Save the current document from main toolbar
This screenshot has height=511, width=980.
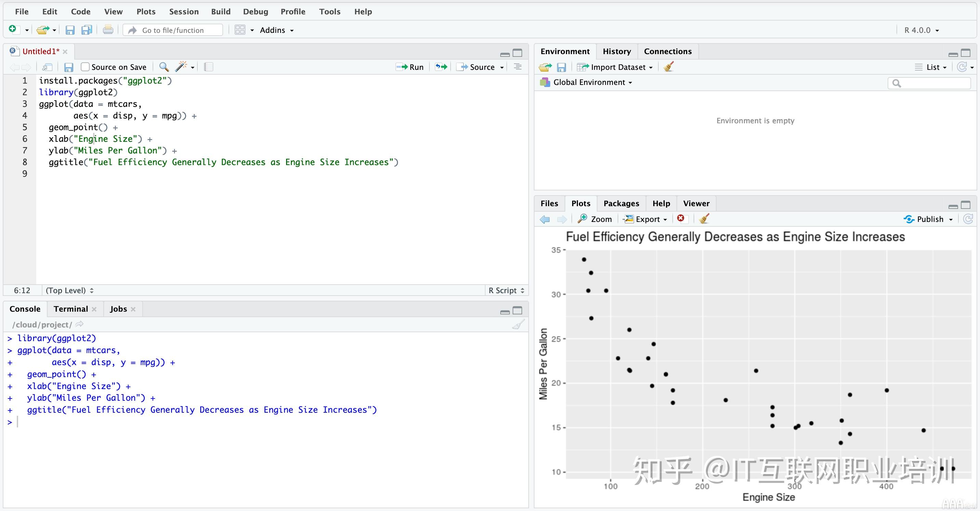[x=70, y=30]
